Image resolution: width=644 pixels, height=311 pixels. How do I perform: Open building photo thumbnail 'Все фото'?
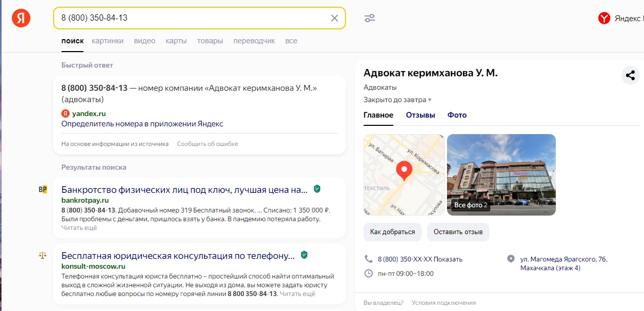tap(501, 174)
